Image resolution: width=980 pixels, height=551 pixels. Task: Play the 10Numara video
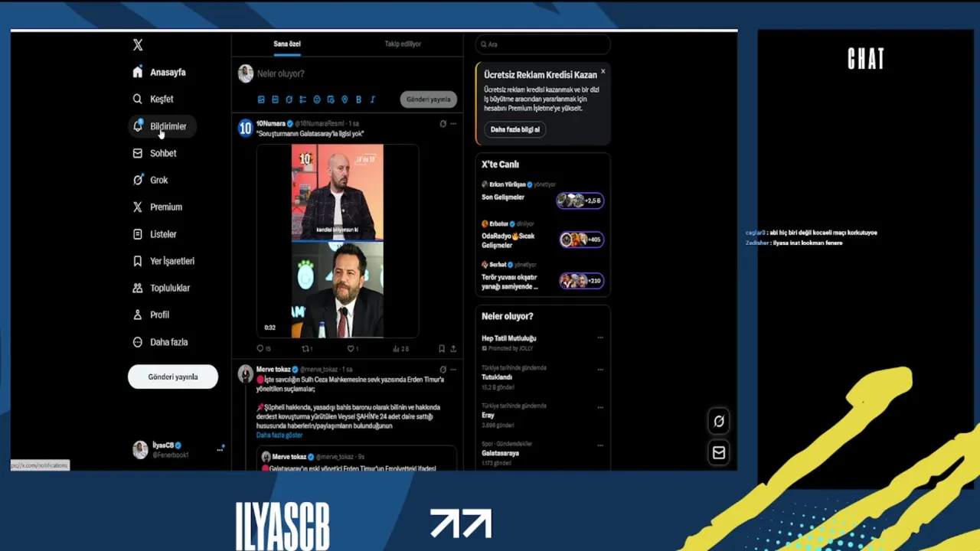(x=338, y=241)
